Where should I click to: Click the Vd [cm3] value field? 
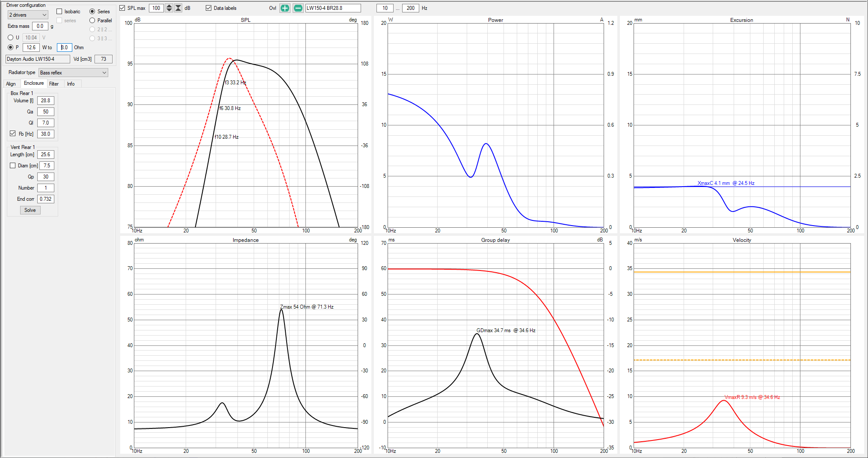104,59
